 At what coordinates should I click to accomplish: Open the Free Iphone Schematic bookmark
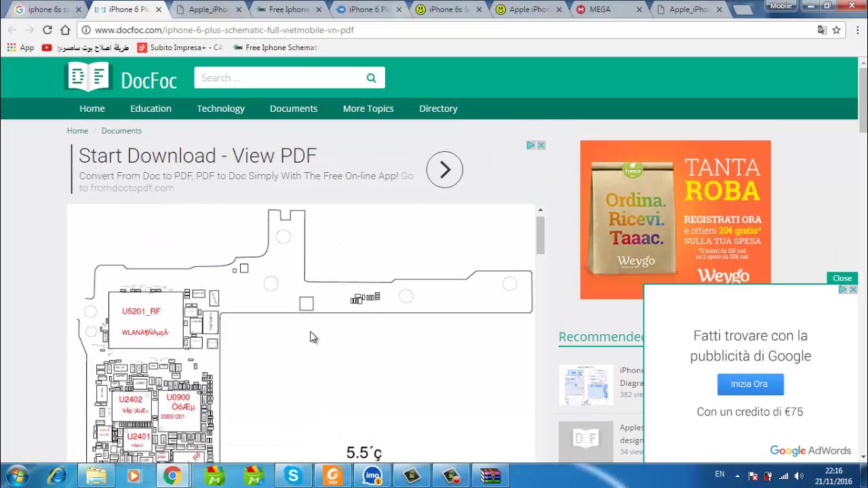[x=275, y=47]
